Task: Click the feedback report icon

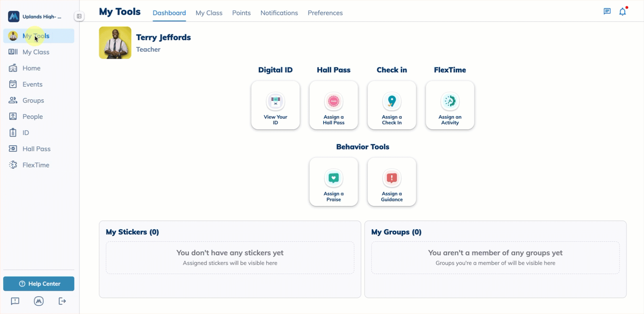Action: click(15, 301)
